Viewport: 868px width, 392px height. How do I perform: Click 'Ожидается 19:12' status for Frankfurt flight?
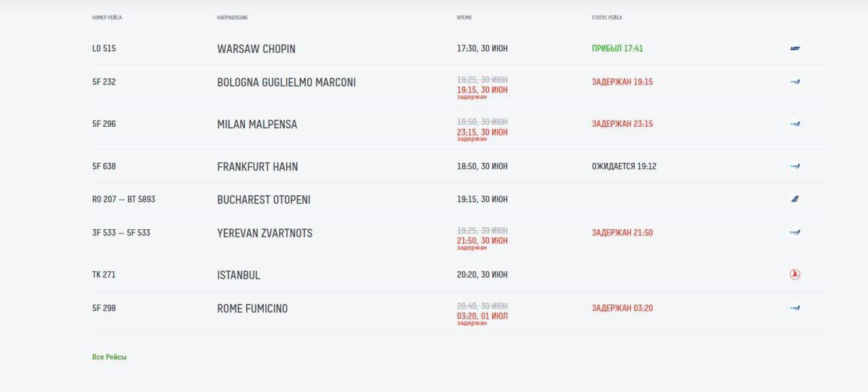pyautogui.click(x=624, y=166)
